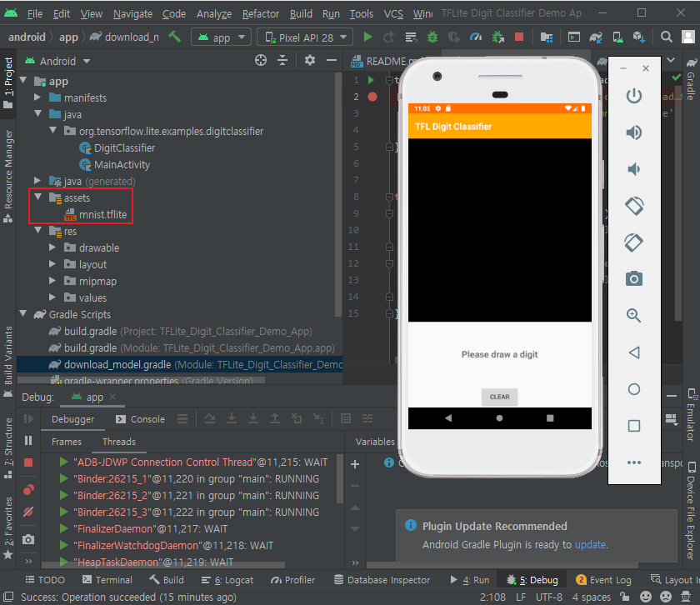
Task: Lower emulator volume with lower speaker icon
Action: (x=634, y=169)
